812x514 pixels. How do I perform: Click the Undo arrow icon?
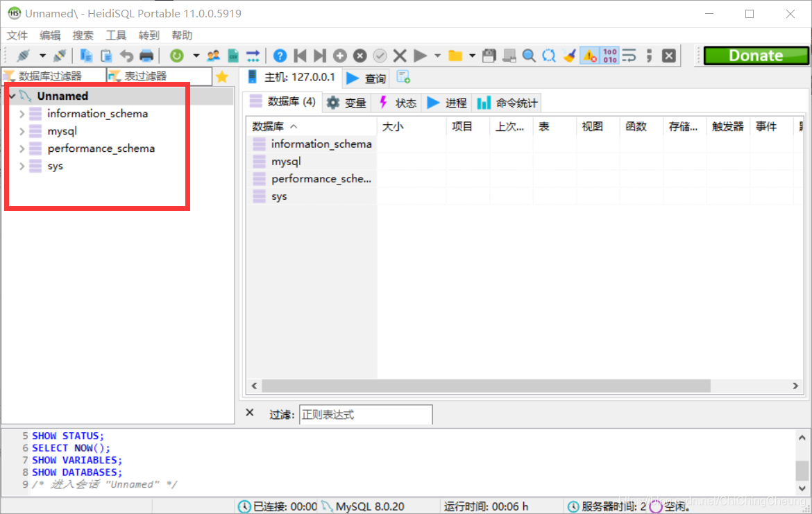coord(126,55)
